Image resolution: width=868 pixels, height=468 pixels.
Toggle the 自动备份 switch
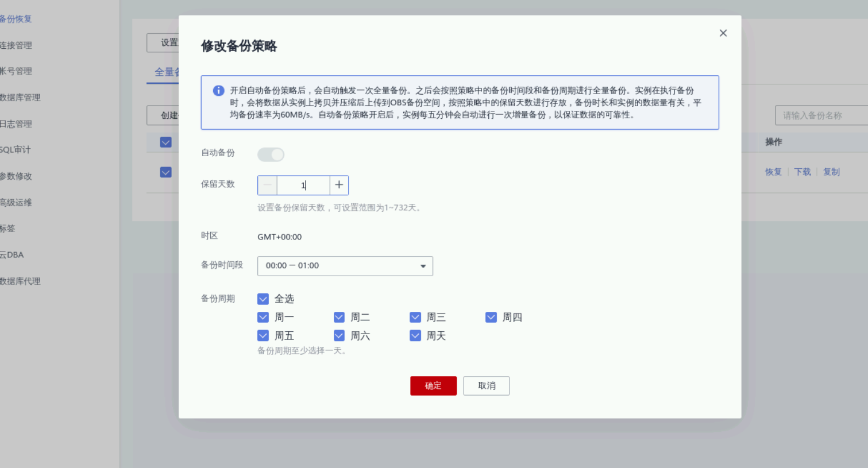click(271, 154)
